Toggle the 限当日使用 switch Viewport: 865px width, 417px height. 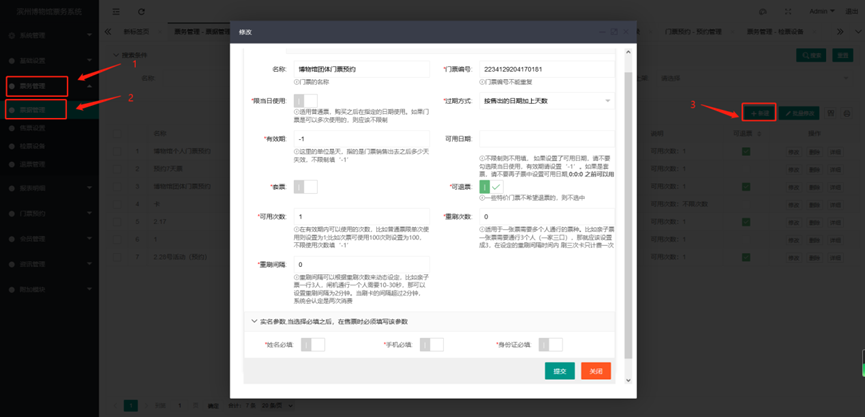click(306, 102)
